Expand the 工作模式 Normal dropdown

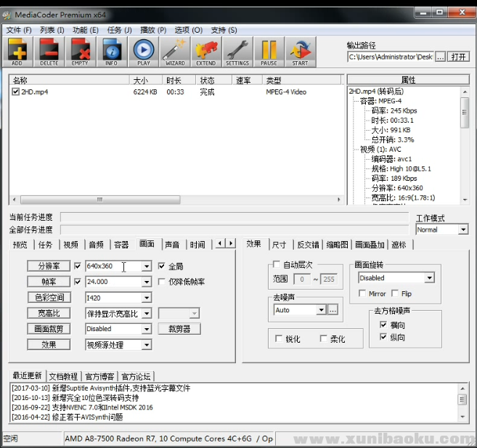pos(462,229)
